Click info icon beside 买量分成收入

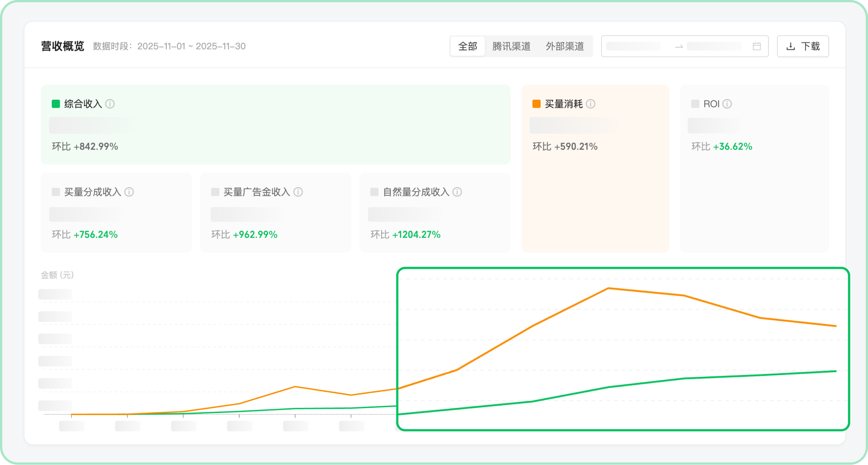pos(129,192)
